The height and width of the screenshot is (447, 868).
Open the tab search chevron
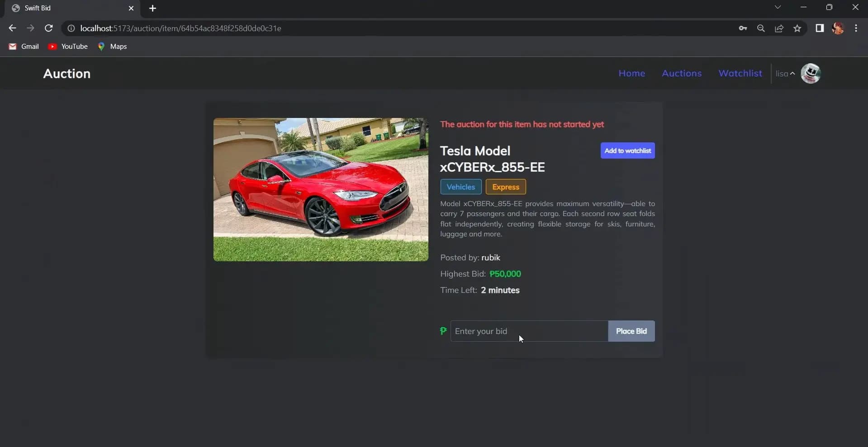778,7
